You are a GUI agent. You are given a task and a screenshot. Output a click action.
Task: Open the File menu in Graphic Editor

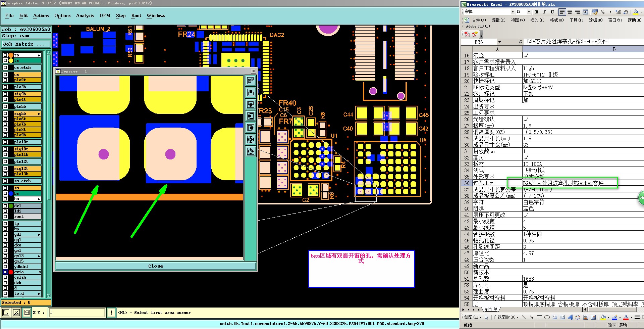click(9, 16)
